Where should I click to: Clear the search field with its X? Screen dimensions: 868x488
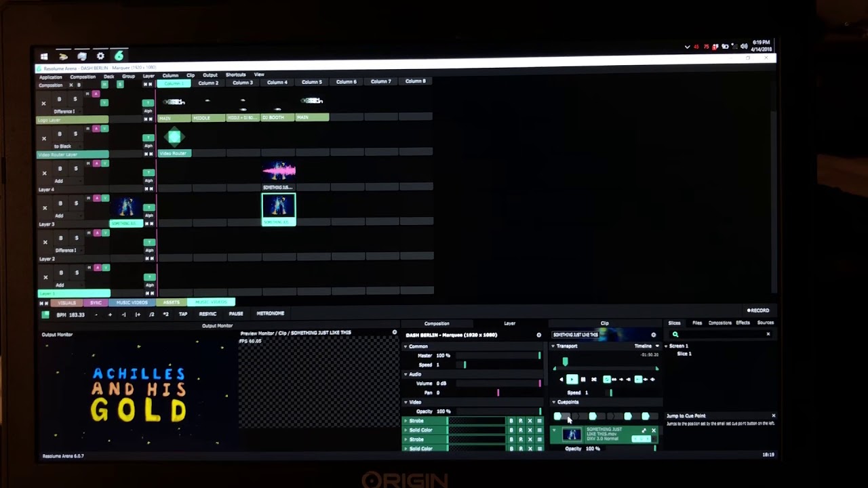click(x=768, y=333)
